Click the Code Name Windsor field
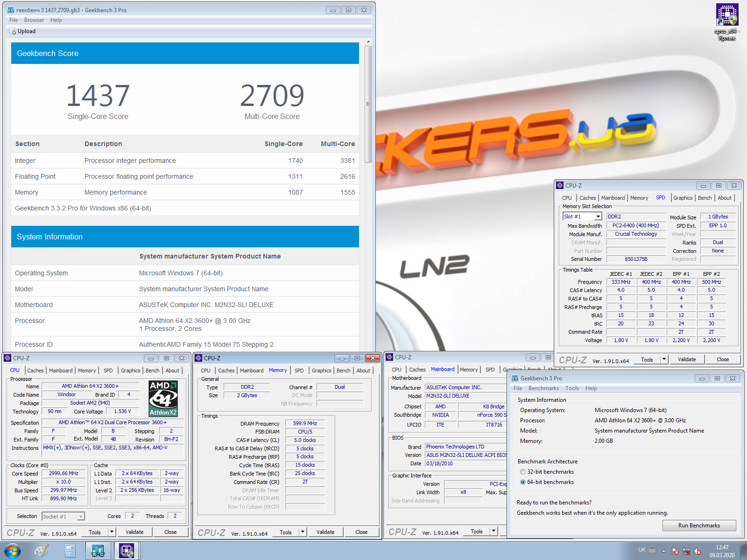The height and width of the screenshot is (560, 747). pyautogui.click(x=67, y=395)
